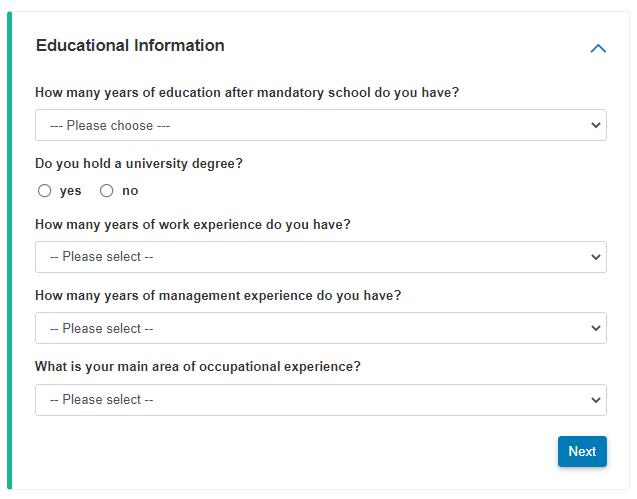Image resolution: width=637 pixels, height=499 pixels.
Task: Click the Educational Information heading
Action: 130,46
